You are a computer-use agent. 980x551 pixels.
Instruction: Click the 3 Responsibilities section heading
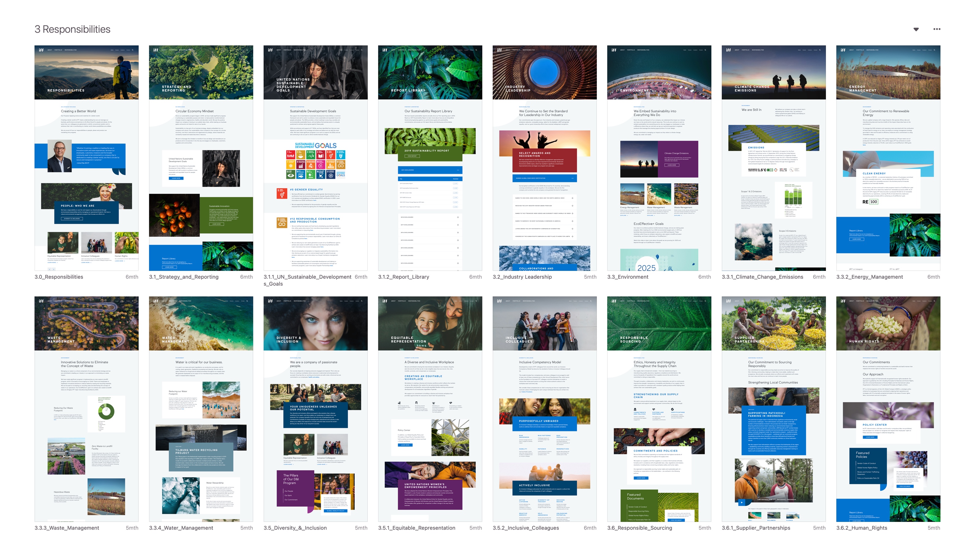[72, 29]
